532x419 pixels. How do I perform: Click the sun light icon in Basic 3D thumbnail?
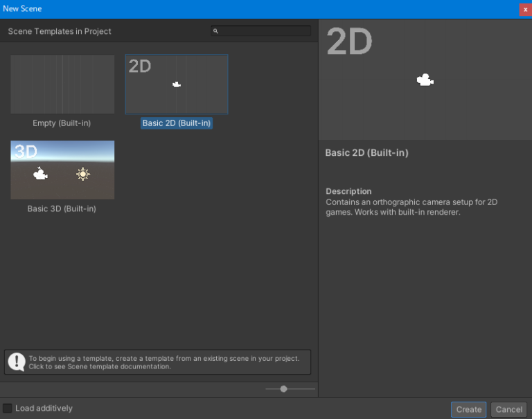[83, 174]
